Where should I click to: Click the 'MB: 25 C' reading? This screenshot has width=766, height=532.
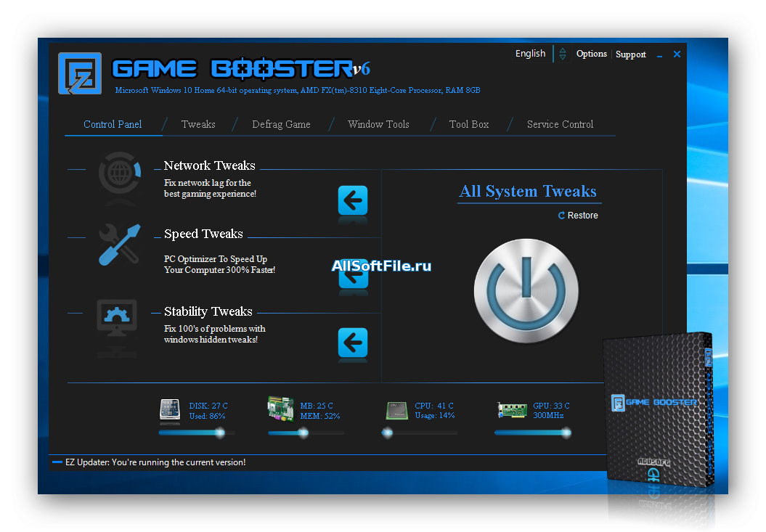point(317,406)
